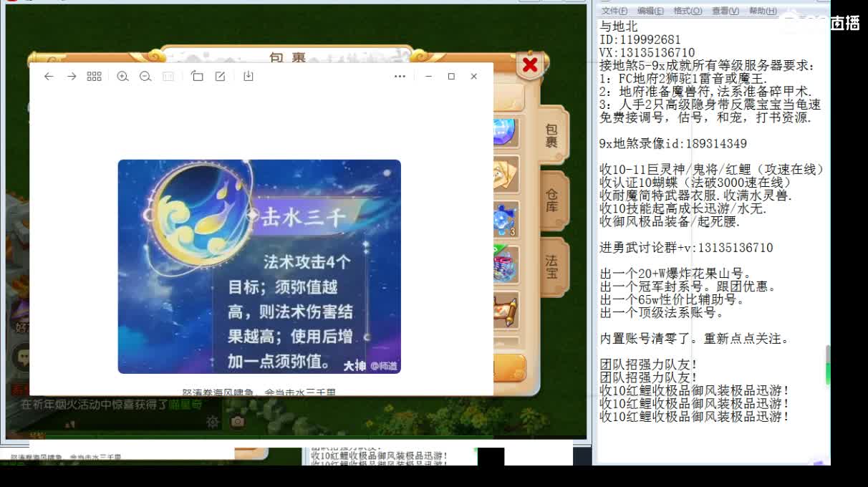The width and height of the screenshot is (868, 487).
Task: Click the 击水三千 skill card image
Action: (259, 266)
